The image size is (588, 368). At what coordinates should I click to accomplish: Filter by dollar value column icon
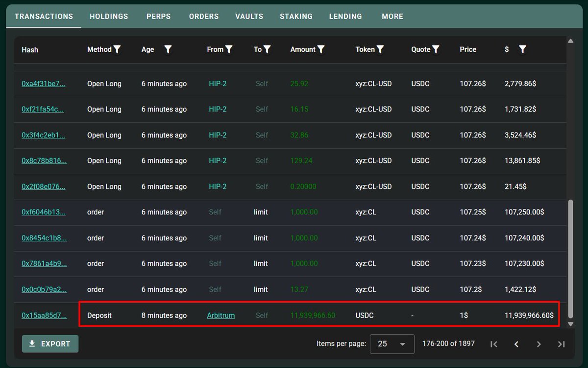[522, 49]
